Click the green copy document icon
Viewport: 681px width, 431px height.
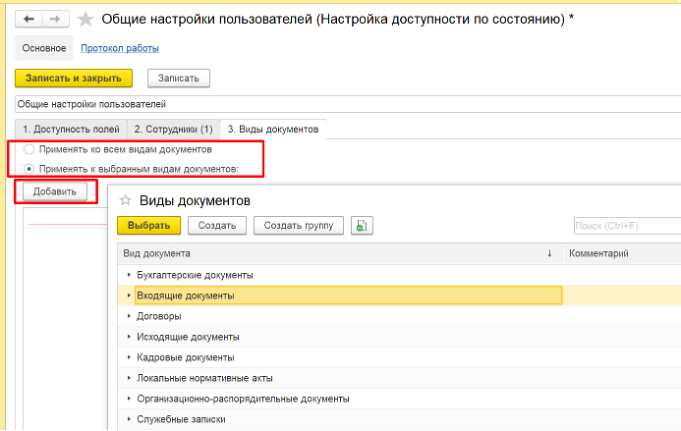click(362, 225)
